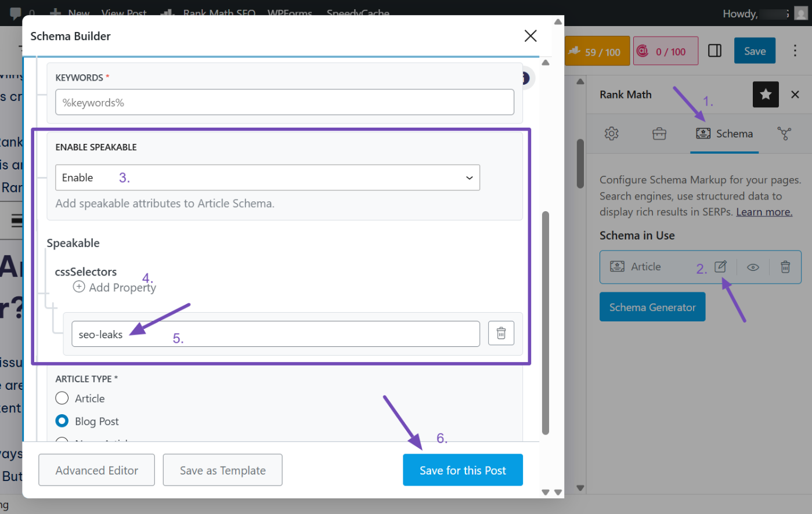Close the Schema Builder dialog
Viewport: 812px width, 514px height.
(x=530, y=36)
